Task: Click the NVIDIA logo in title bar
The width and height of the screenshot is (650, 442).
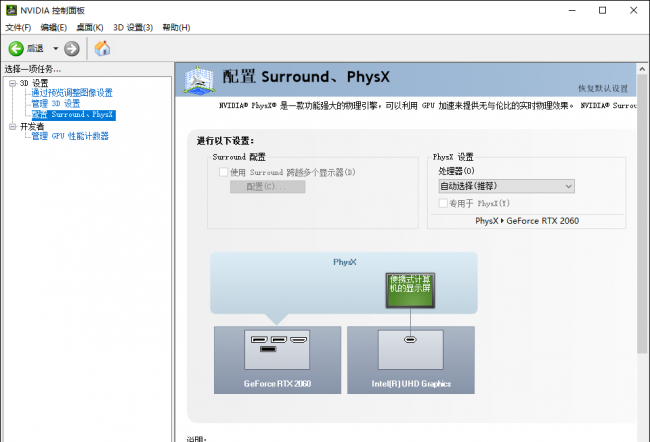Action: point(11,10)
